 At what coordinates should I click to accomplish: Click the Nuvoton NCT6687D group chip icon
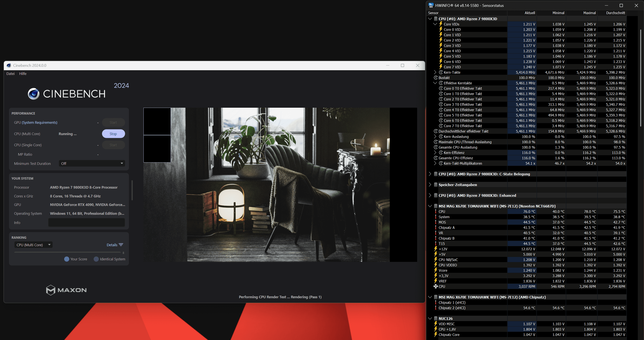point(436,206)
